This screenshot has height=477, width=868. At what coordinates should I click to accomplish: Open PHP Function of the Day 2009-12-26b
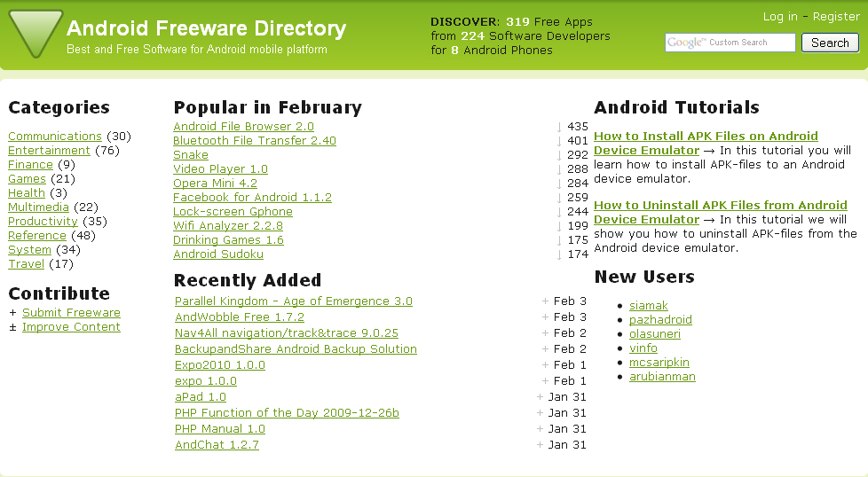(x=287, y=413)
